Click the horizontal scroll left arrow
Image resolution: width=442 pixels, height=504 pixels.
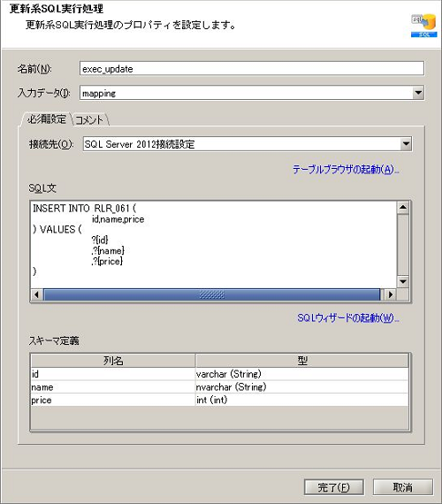coord(36,294)
